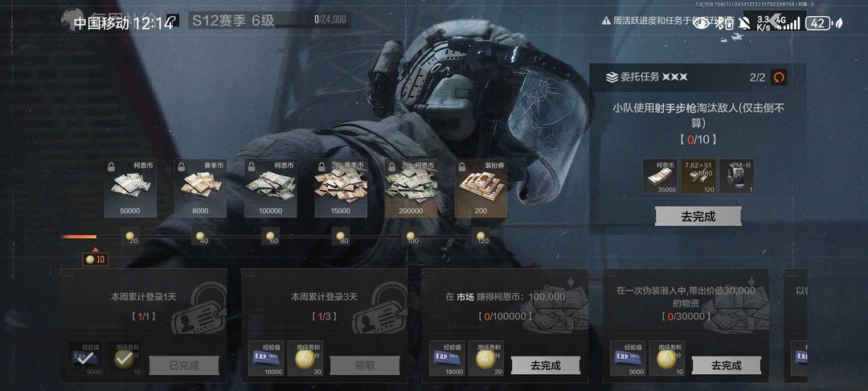Tap the locked 50000 柯恩币 reward
868x391 pixels.
tap(130, 188)
